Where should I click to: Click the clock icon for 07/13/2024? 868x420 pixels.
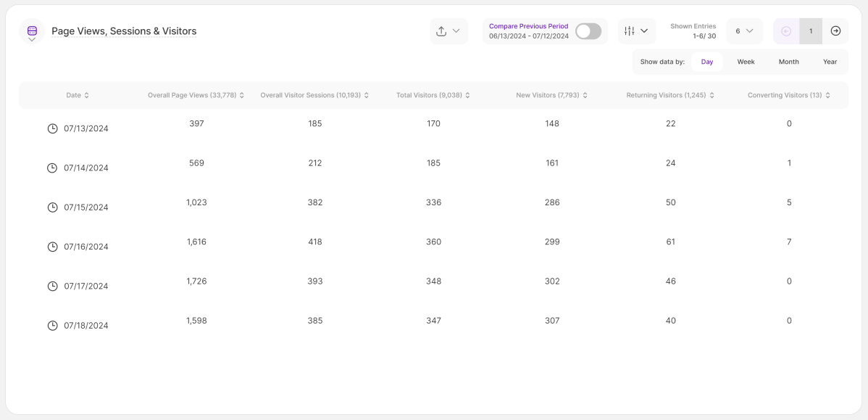(52, 128)
